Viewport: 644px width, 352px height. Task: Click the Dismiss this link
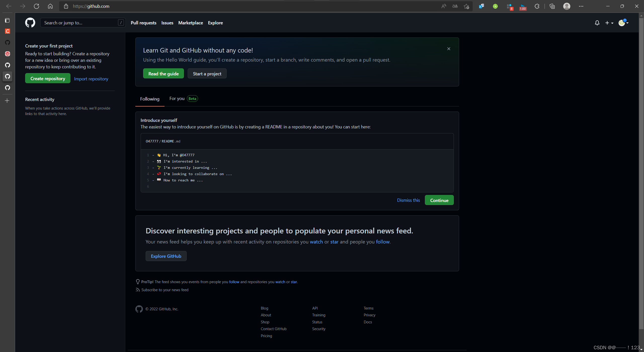[408, 200]
